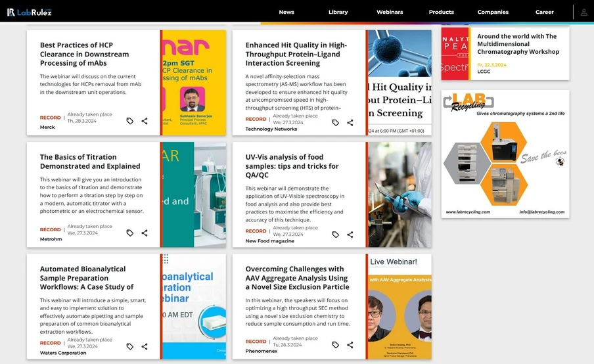Click the Merck company name
The image size is (594, 364).
coord(47,127)
